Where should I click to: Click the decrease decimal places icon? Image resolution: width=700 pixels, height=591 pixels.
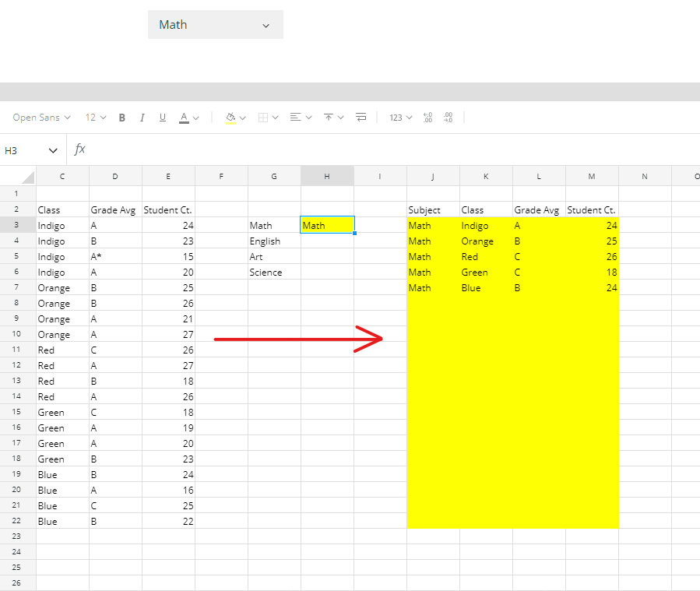coord(427,118)
